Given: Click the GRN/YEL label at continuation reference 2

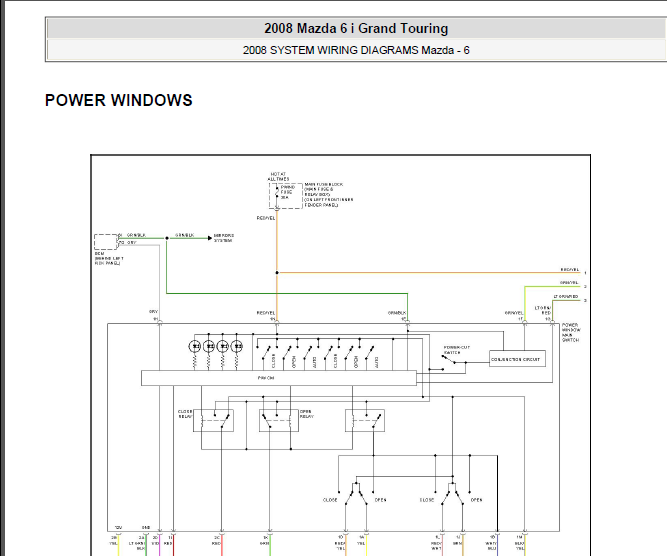Looking at the screenshot, I should [x=569, y=282].
